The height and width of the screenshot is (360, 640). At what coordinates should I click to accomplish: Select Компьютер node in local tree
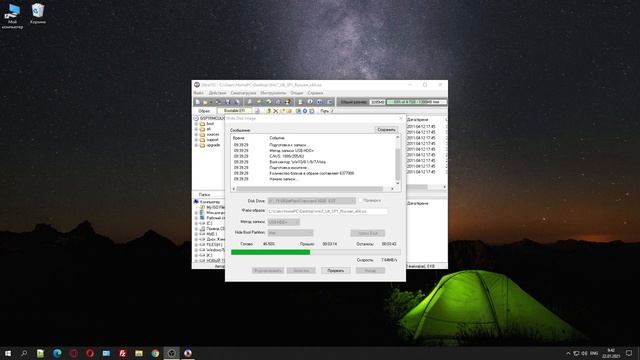(x=210, y=202)
